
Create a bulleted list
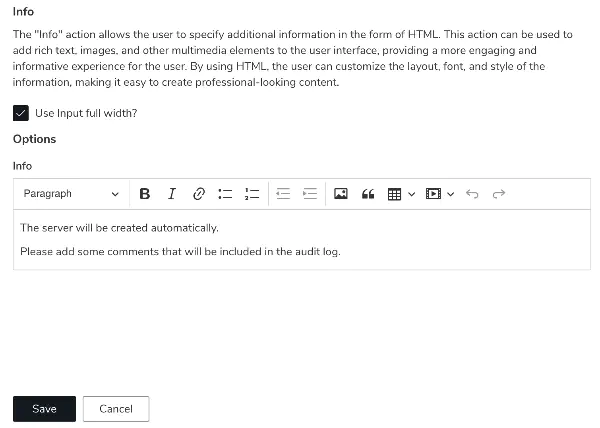click(225, 194)
